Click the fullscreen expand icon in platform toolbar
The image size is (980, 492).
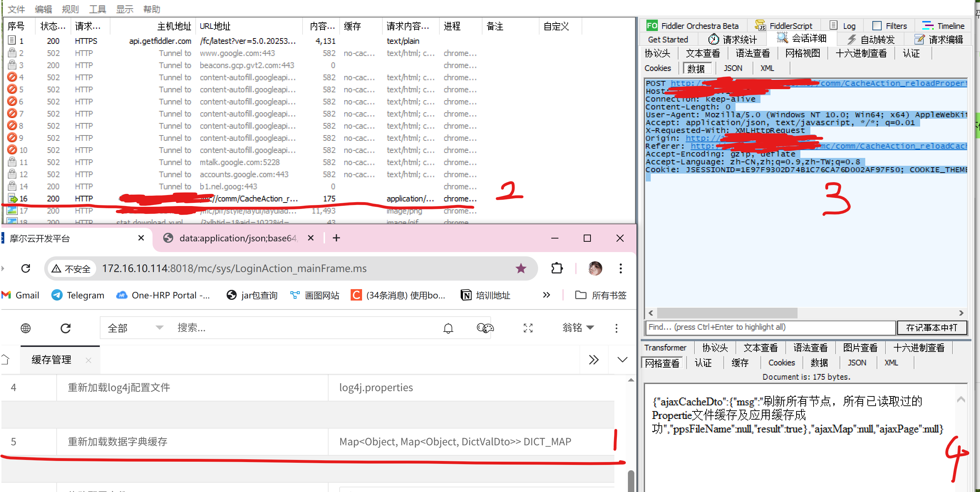tap(528, 328)
